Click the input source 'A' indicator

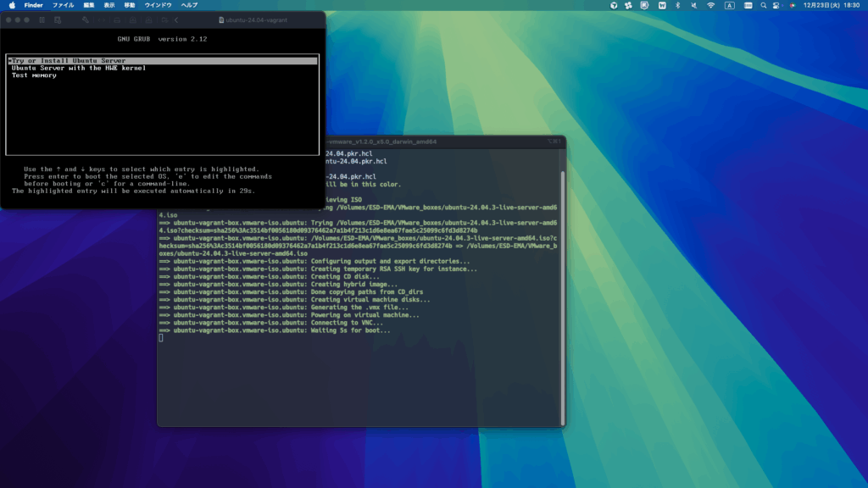click(729, 5)
